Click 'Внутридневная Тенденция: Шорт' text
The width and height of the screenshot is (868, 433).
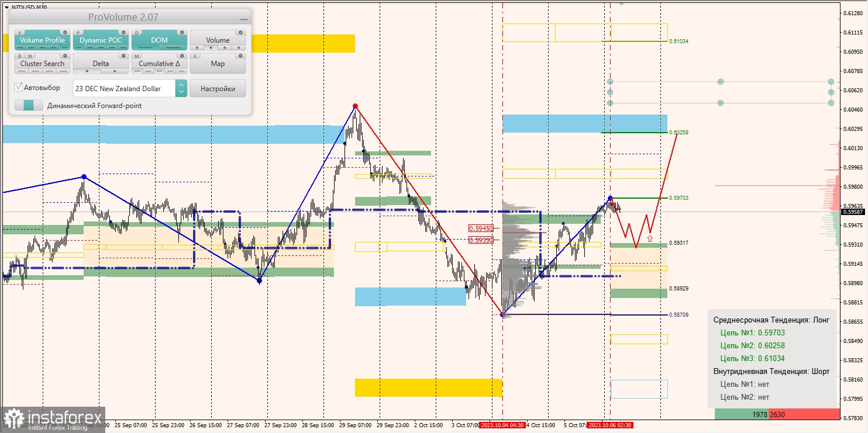[771, 371]
